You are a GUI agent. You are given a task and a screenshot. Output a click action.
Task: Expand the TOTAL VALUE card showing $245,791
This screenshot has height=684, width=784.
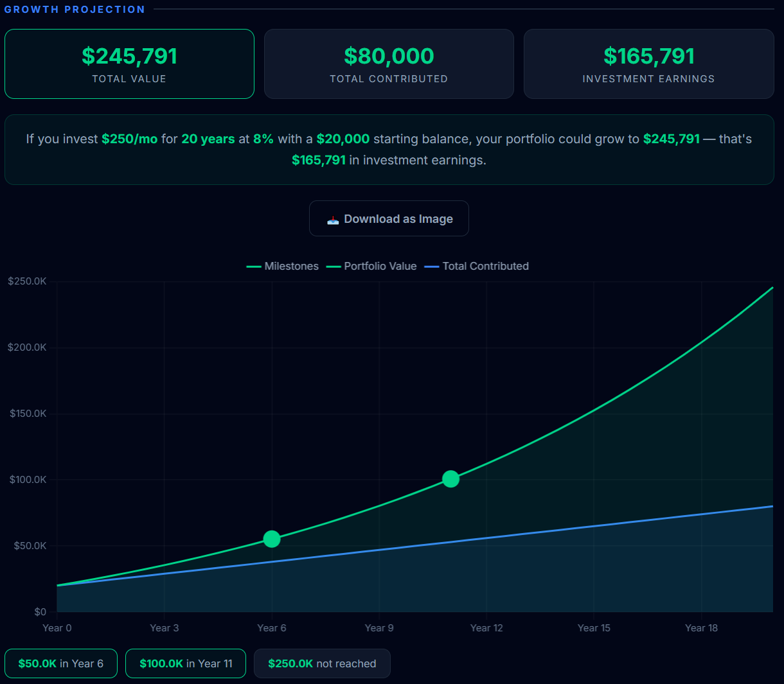(129, 64)
